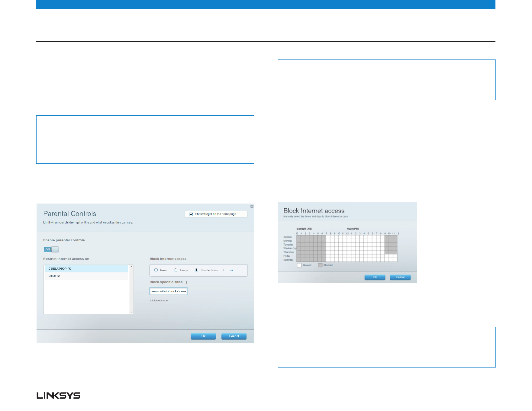The image size is (532, 411).
Task: Click Cancel in Parental Controls
Action: click(x=234, y=336)
